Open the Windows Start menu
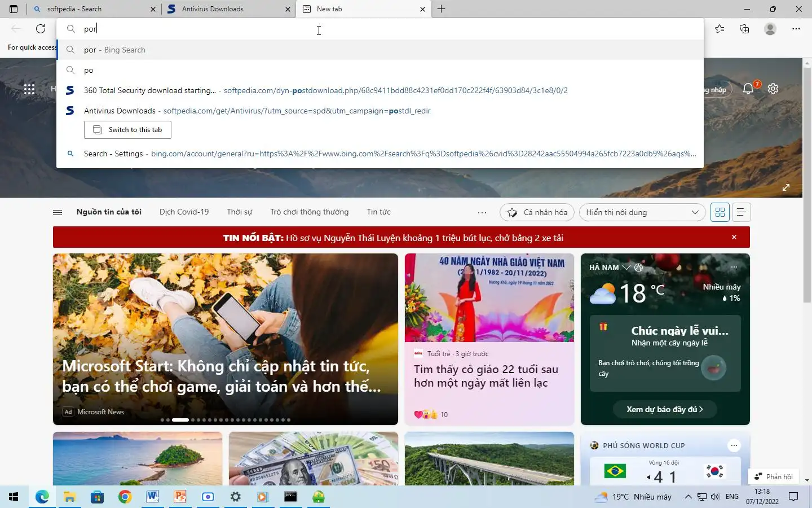This screenshot has width=812, height=508. [14, 497]
